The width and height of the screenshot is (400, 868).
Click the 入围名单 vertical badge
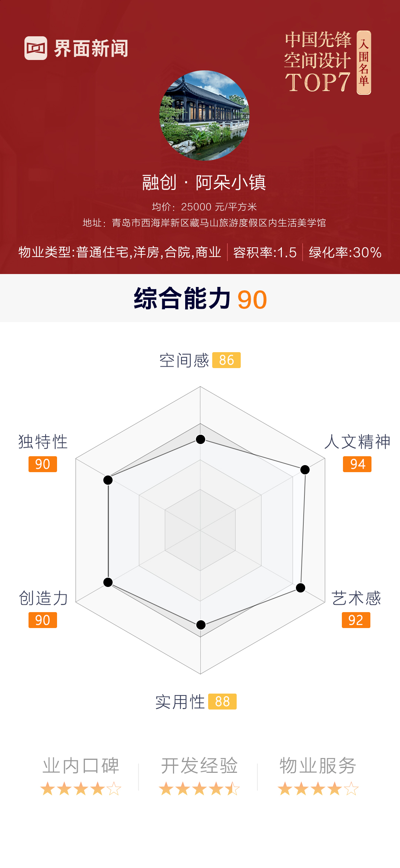[x=364, y=63]
